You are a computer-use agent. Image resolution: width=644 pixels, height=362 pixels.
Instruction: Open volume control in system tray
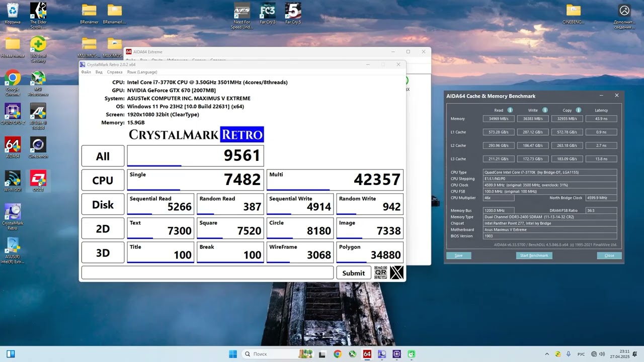[x=602, y=354]
